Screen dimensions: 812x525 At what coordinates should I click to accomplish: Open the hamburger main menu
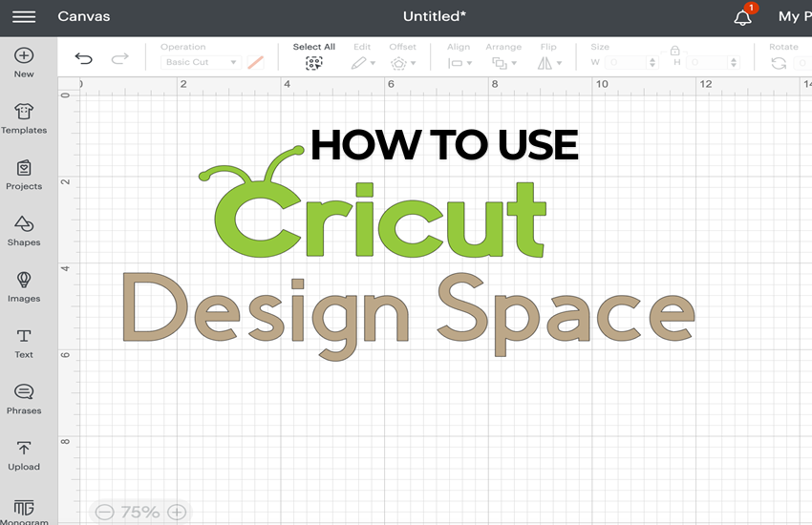click(x=24, y=16)
